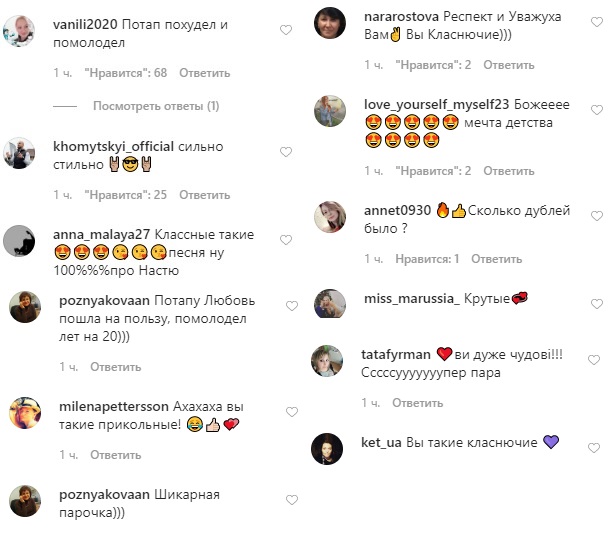View likes "Нравится": 25 on khomytskyi_official
The height and width of the screenshot is (533, 615).
click(x=126, y=195)
